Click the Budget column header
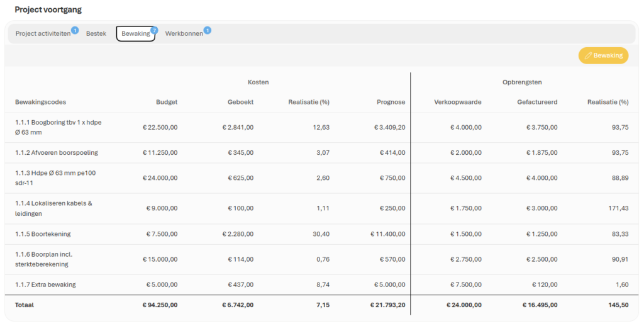 pyautogui.click(x=167, y=102)
